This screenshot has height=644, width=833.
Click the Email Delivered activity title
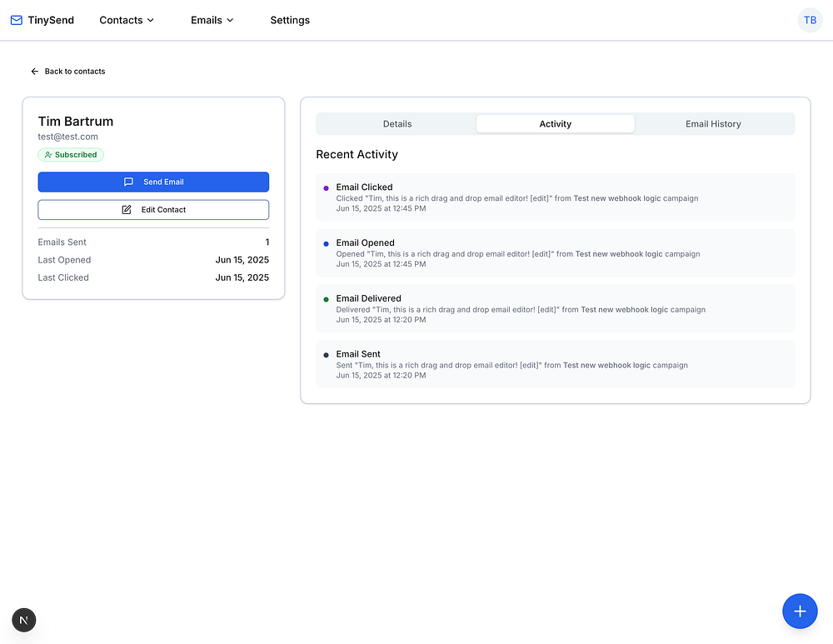tap(369, 298)
